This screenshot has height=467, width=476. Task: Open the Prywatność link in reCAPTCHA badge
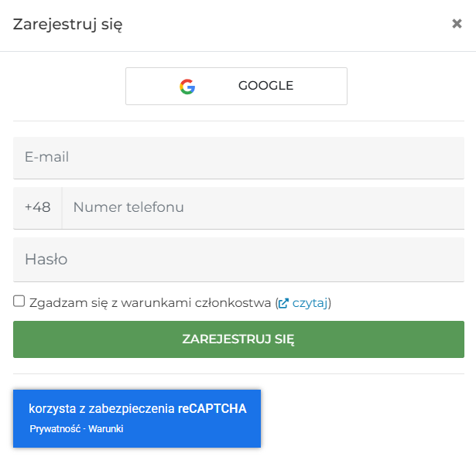coord(57,429)
